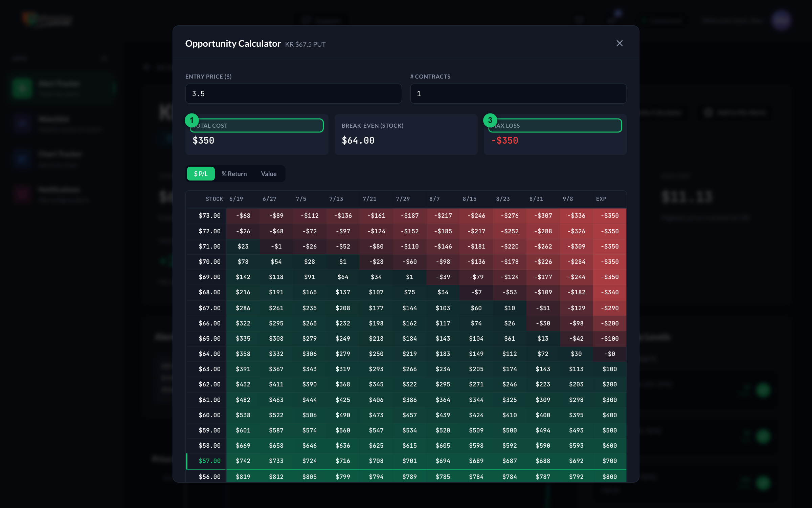Click the -$0 cell in the EXP column
This screenshot has width=812, height=508.
click(x=610, y=354)
